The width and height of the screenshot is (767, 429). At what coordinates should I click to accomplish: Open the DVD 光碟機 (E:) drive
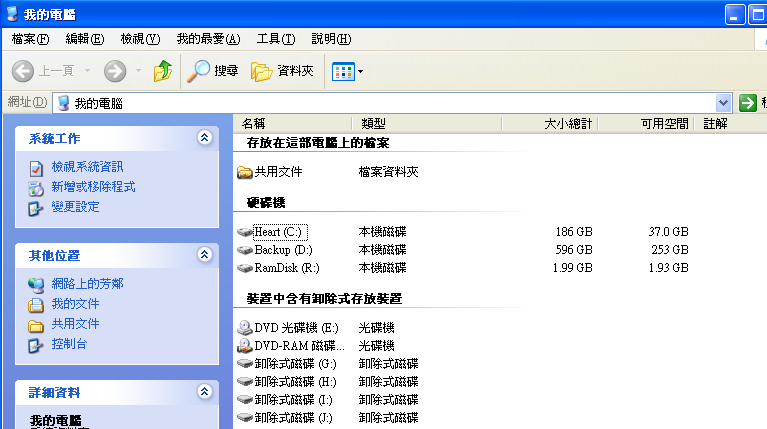pos(296,328)
